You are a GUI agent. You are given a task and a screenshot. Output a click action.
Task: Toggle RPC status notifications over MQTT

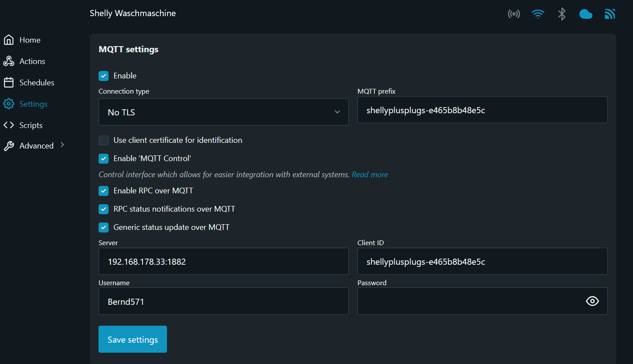point(103,209)
